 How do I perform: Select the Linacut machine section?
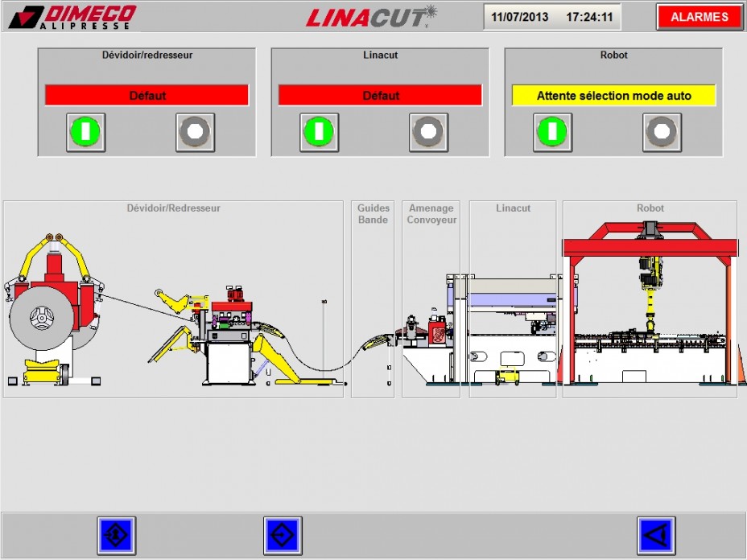(x=513, y=299)
